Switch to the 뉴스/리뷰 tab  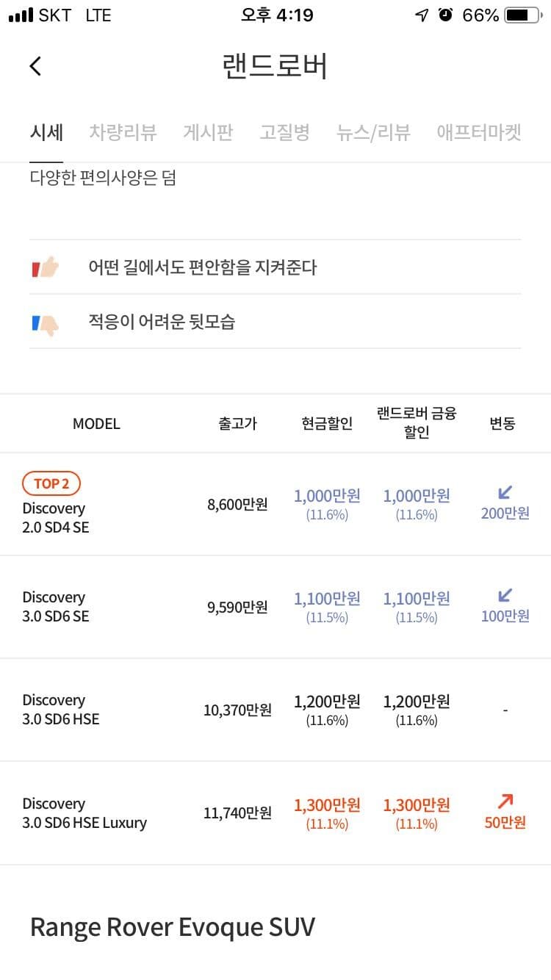[x=373, y=132]
